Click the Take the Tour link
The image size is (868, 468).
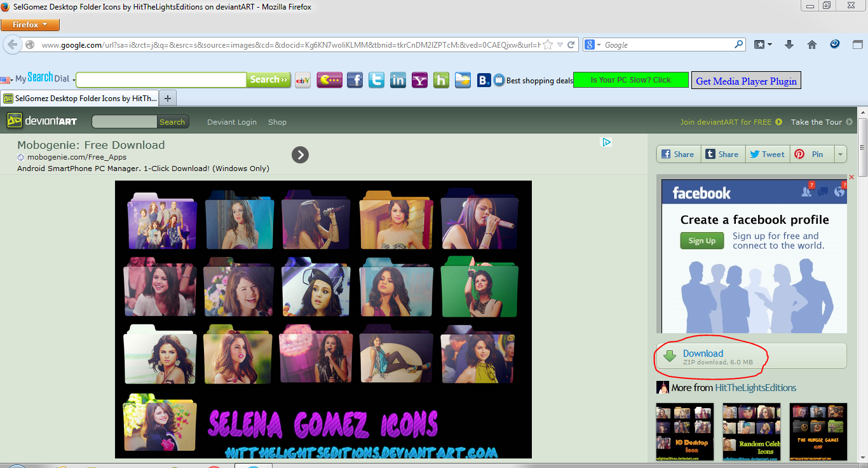(x=821, y=122)
